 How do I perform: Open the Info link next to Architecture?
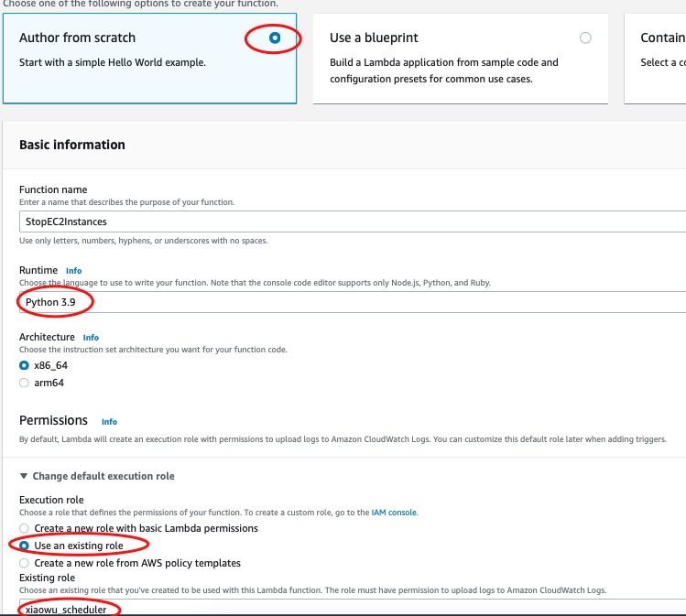point(91,338)
